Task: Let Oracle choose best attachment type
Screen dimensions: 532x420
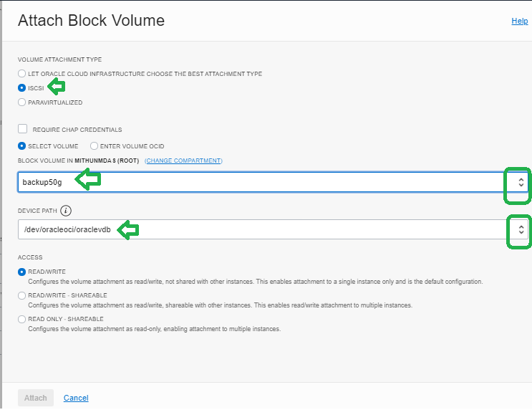Action: 21,74
